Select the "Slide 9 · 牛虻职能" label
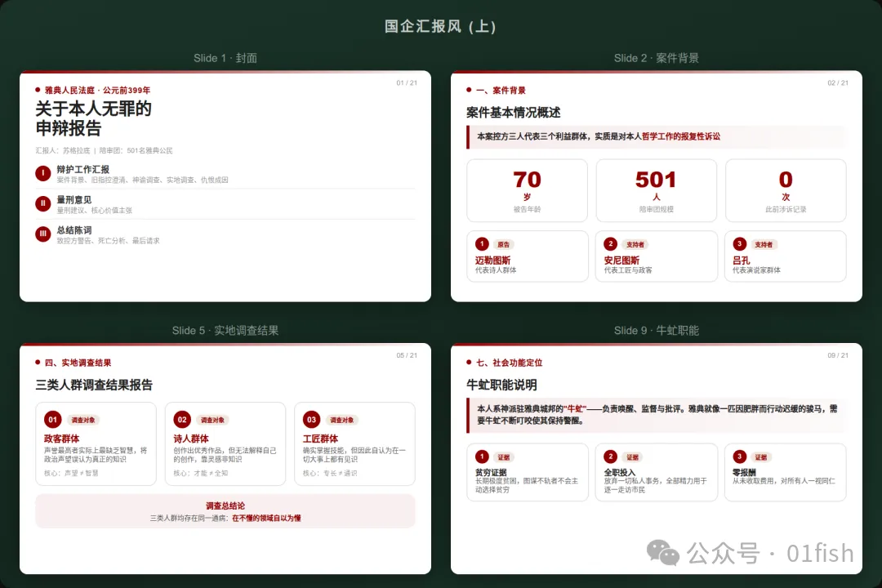 (x=657, y=330)
